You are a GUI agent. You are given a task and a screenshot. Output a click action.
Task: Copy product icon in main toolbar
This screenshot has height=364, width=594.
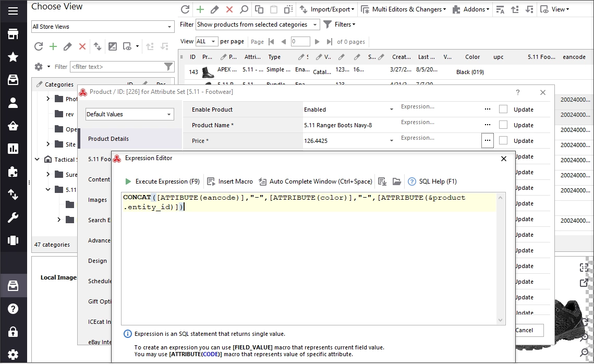pos(259,9)
